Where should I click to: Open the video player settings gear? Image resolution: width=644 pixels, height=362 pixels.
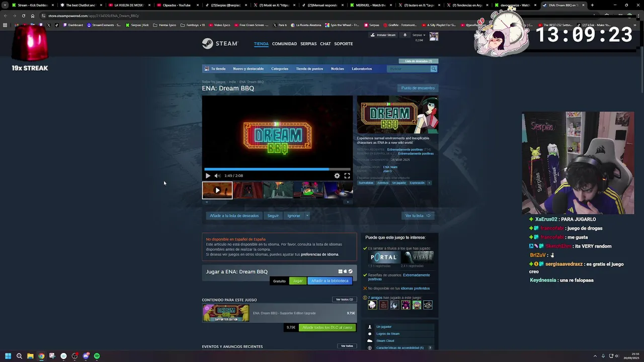[x=337, y=175]
